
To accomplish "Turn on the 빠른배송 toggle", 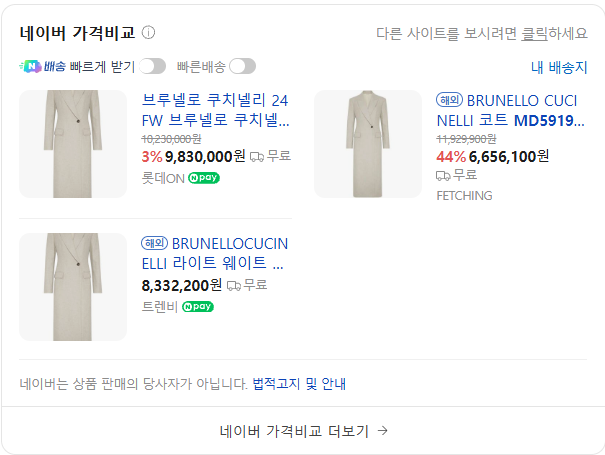I will (x=242, y=66).
